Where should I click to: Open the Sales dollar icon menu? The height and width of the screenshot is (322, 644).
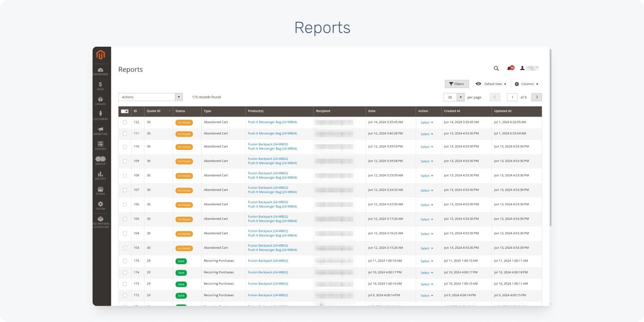(x=100, y=86)
